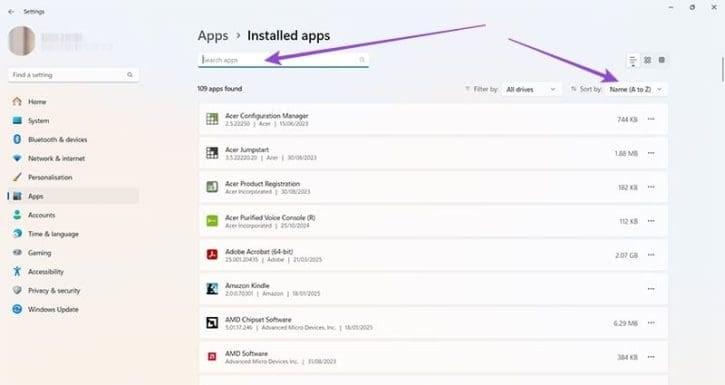This screenshot has height=385, width=725.
Task: Click the Find a setting search box
Action: (73, 75)
